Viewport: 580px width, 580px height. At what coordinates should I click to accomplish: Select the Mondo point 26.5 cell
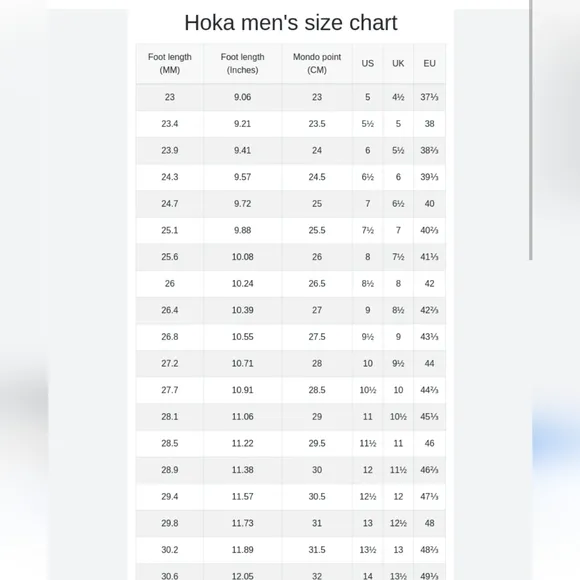tap(317, 284)
